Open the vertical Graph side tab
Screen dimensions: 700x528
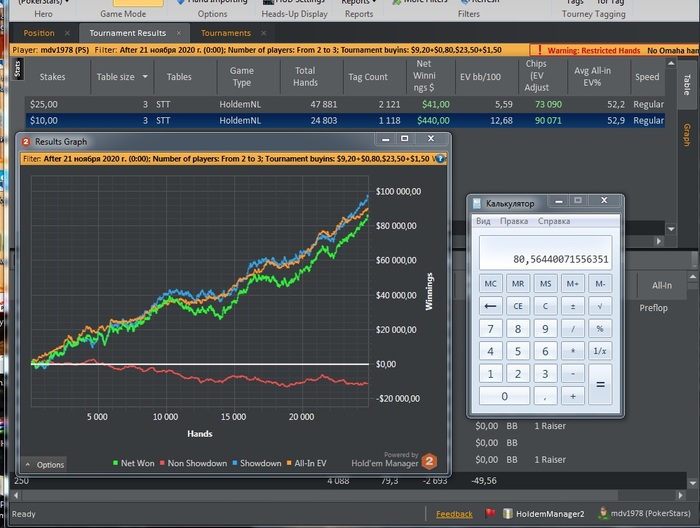pos(686,135)
